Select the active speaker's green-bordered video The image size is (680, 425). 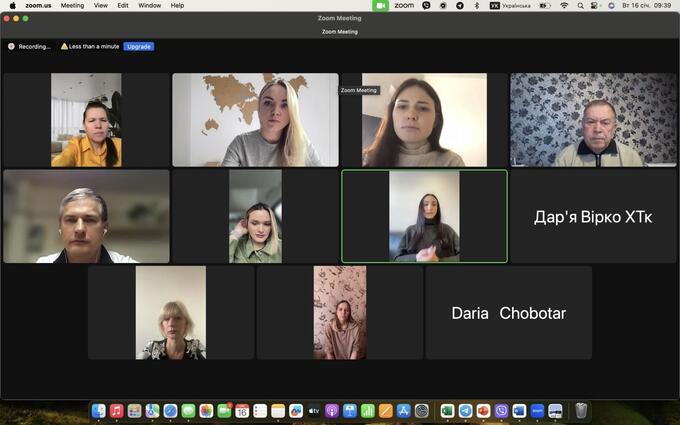(424, 216)
